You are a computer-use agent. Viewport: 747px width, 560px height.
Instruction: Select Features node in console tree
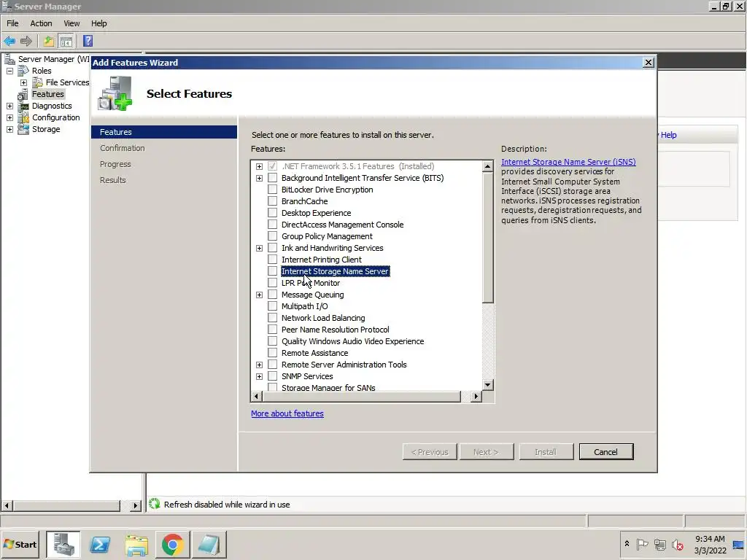(x=47, y=94)
